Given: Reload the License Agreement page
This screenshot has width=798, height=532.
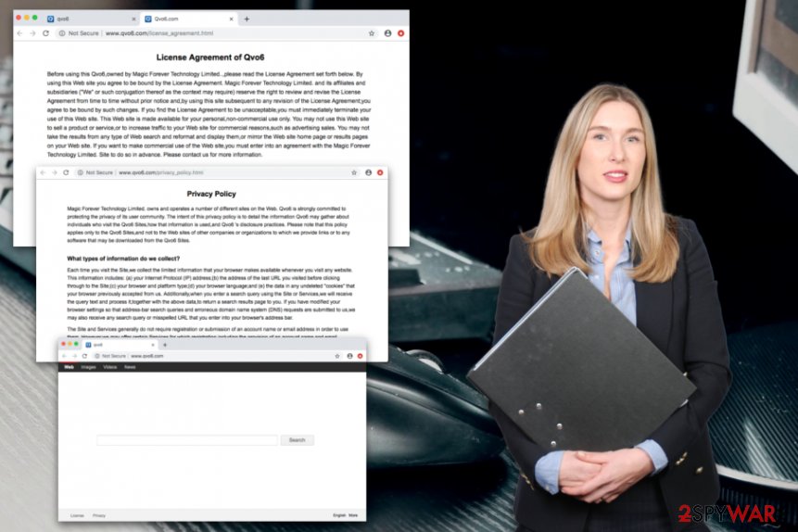Looking at the screenshot, I should click(45, 33).
